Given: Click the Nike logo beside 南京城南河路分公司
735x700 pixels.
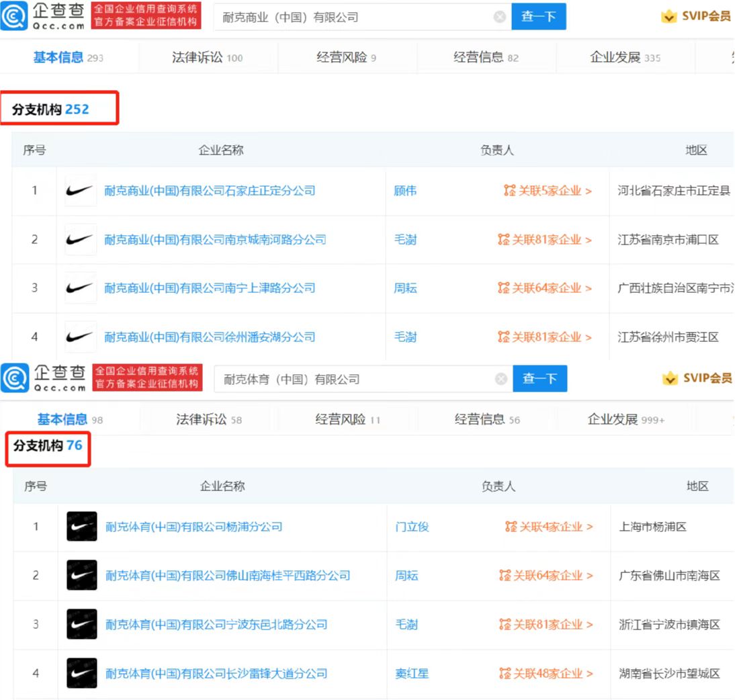Looking at the screenshot, I should click(x=80, y=240).
